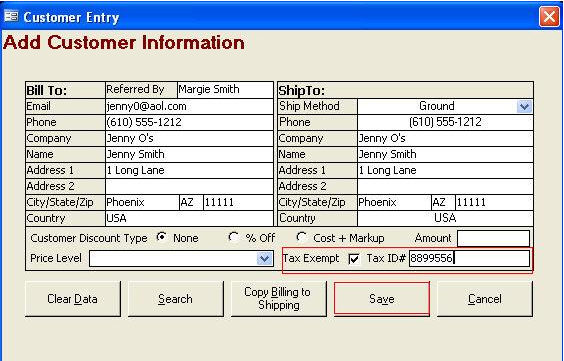The width and height of the screenshot is (564, 361).
Task: Choose the Cost + Markup radio option
Action: [x=301, y=237]
